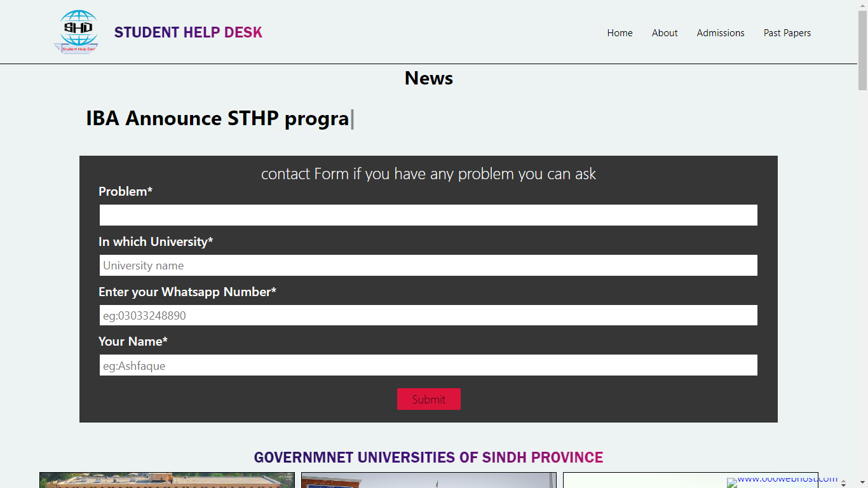Click the STUDENT HELP DESK title text
Viewport: 868px width, 488px height.
(x=187, y=32)
